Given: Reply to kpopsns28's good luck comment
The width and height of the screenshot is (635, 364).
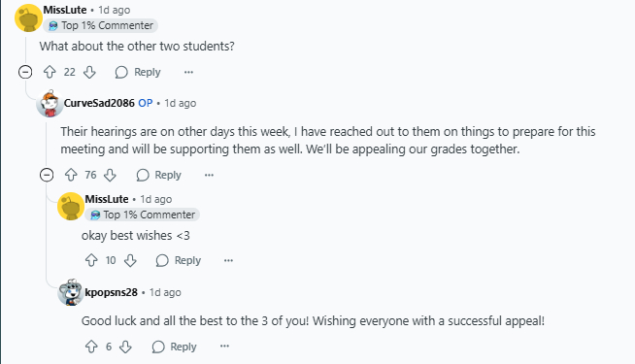Looking at the screenshot, I should click(x=174, y=347).
